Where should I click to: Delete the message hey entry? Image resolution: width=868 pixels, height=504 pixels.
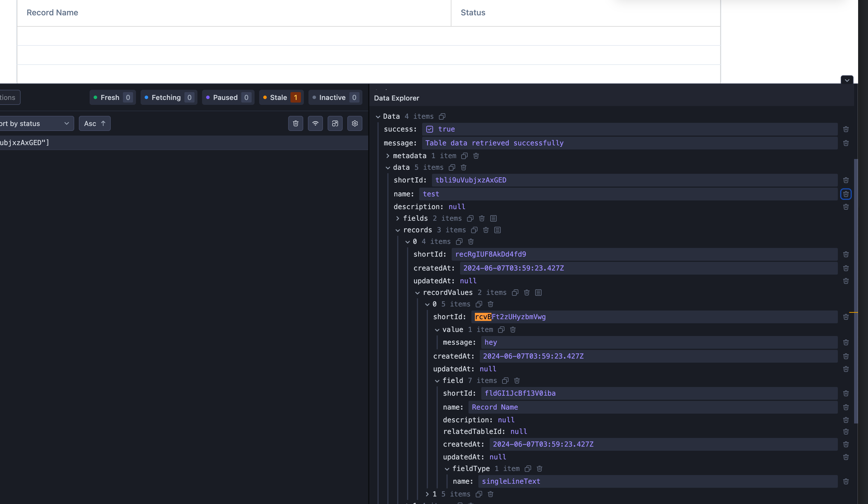(x=846, y=342)
